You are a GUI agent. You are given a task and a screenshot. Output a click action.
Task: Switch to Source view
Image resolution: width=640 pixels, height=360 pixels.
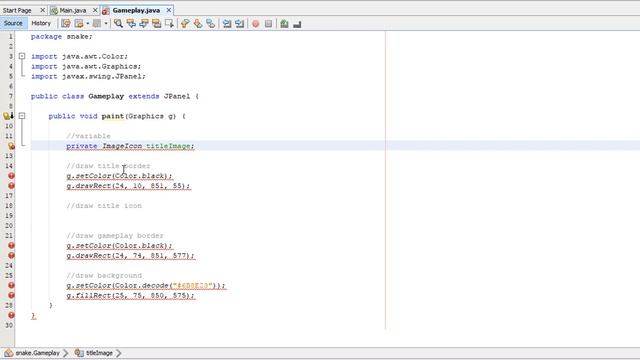point(13,23)
